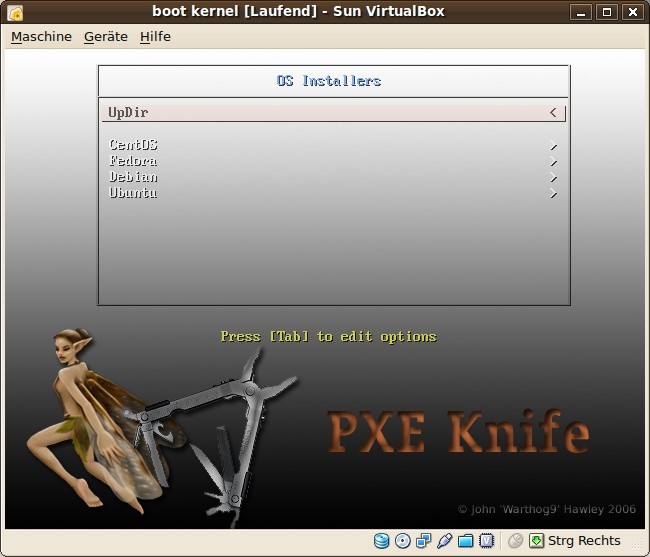Expand the Ubuntu submenu arrow

point(553,193)
